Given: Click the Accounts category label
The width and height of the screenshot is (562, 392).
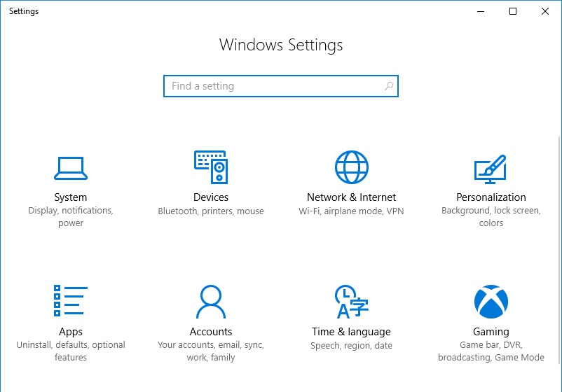Looking at the screenshot, I should point(211,332).
